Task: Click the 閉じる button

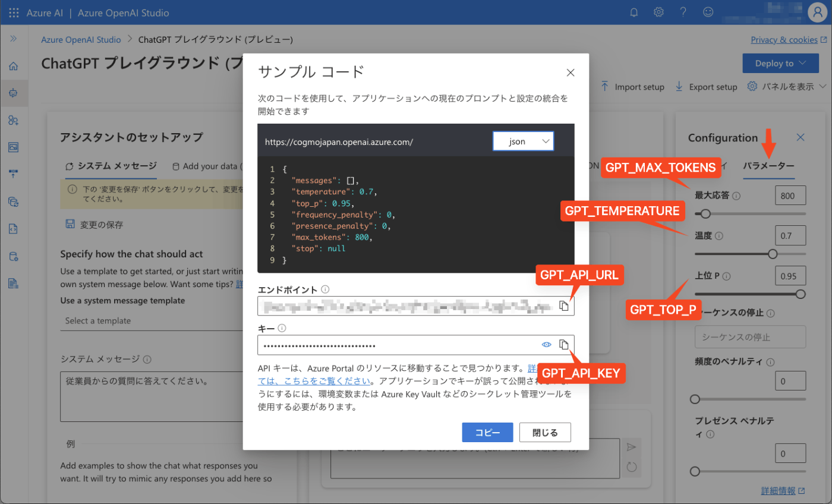Action: pos(545,433)
